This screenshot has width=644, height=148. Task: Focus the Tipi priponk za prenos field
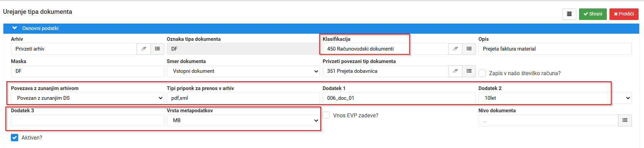243,98
